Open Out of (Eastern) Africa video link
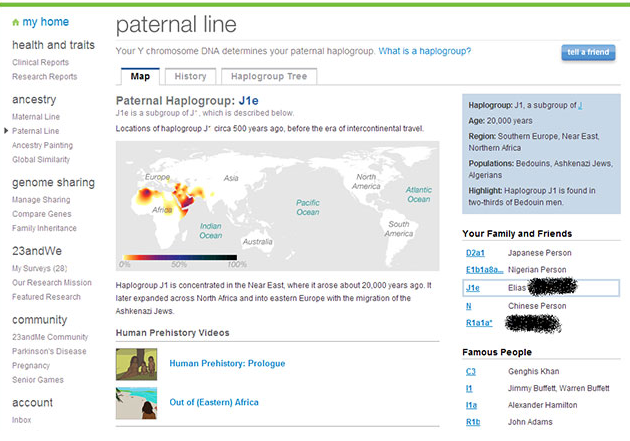Viewport: 630px width, 441px height. point(214,402)
